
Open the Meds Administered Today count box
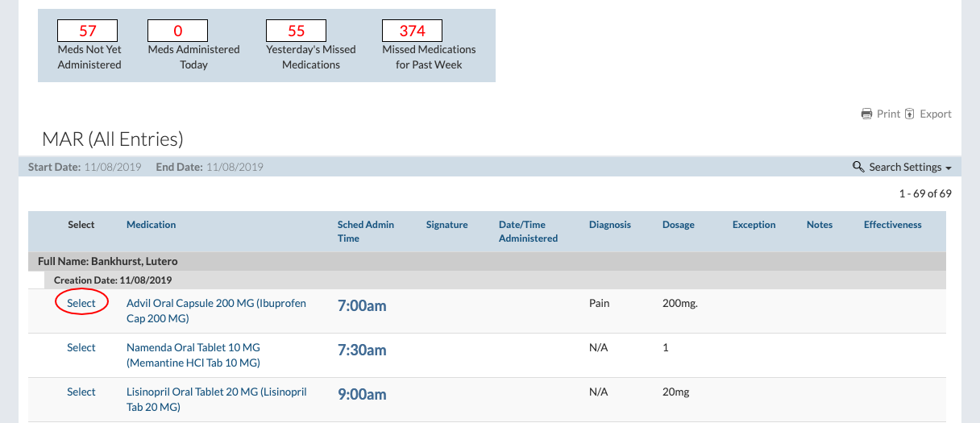coord(177,31)
